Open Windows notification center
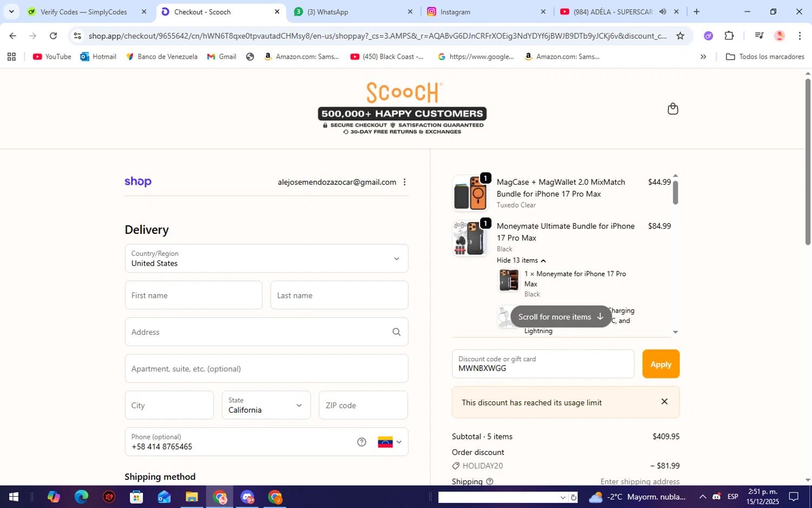The width and height of the screenshot is (812, 508). pos(794,497)
